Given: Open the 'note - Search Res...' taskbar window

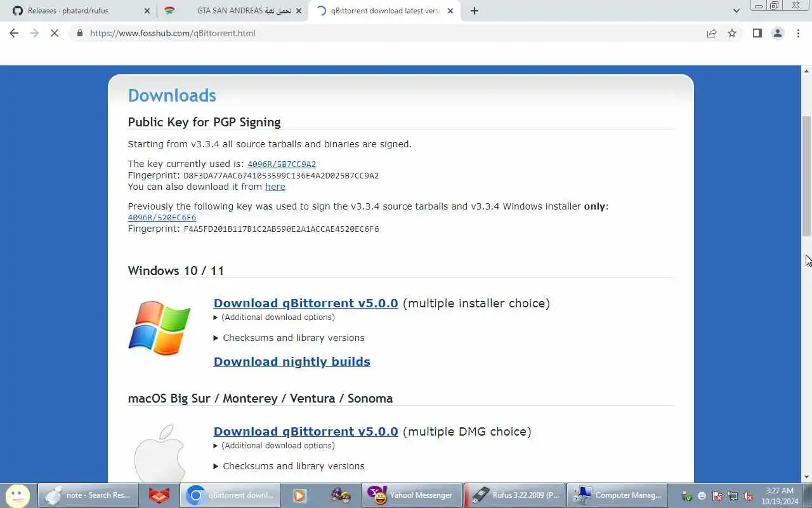Looking at the screenshot, I should [x=88, y=495].
